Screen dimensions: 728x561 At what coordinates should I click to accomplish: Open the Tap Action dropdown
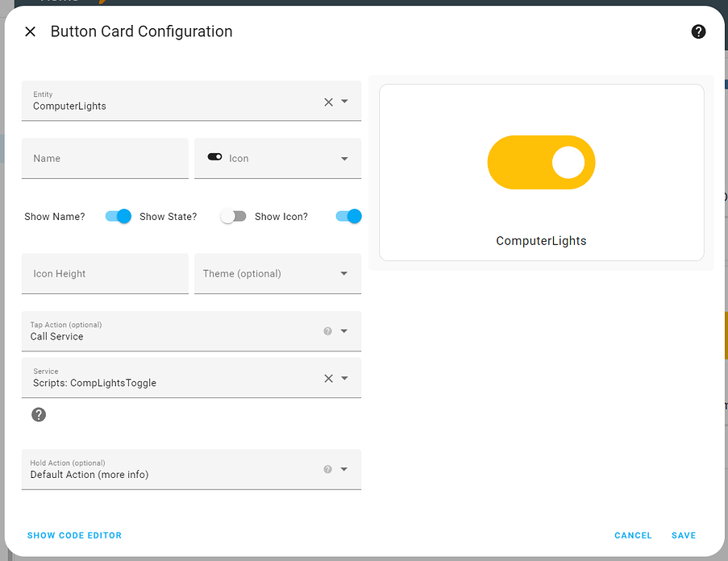[344, 331]
